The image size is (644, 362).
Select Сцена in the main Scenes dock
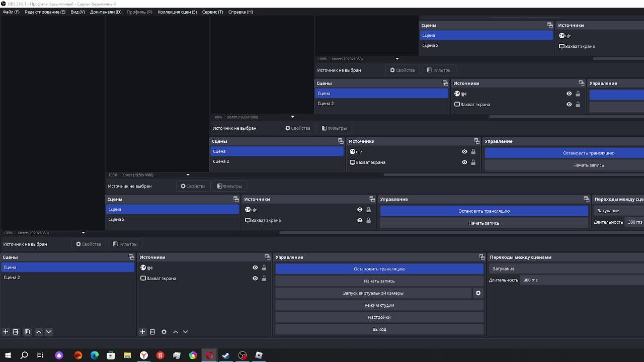[x=67, y=267]
